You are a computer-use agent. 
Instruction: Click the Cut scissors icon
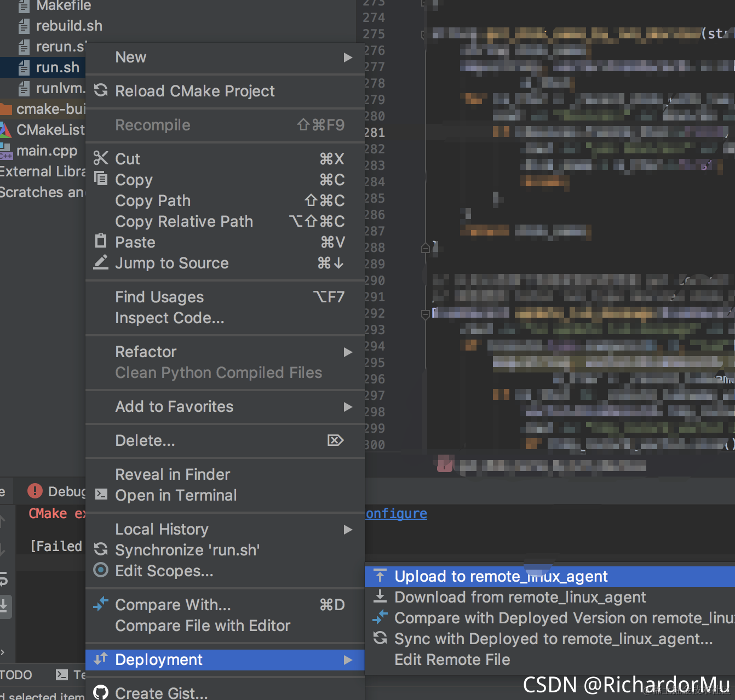[x=101, y=158]
